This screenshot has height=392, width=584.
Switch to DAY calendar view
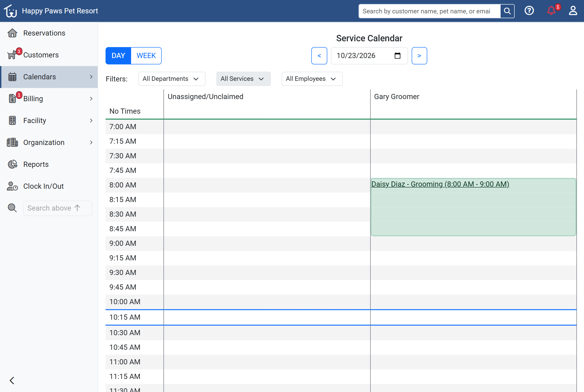118,56
